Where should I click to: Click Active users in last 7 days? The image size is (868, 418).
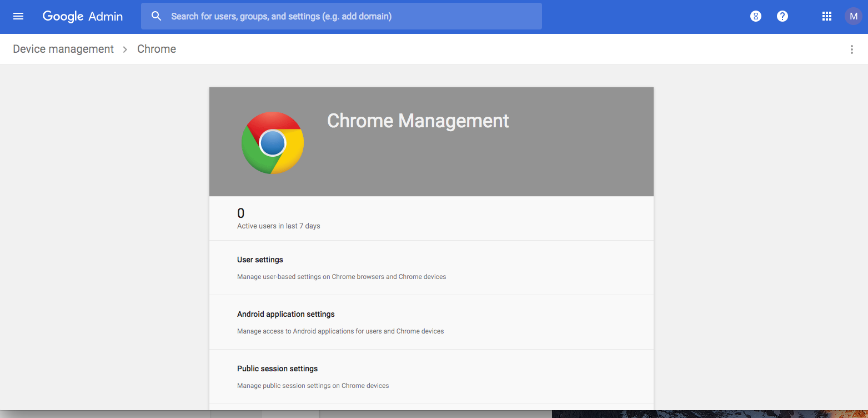click(279, 226)
